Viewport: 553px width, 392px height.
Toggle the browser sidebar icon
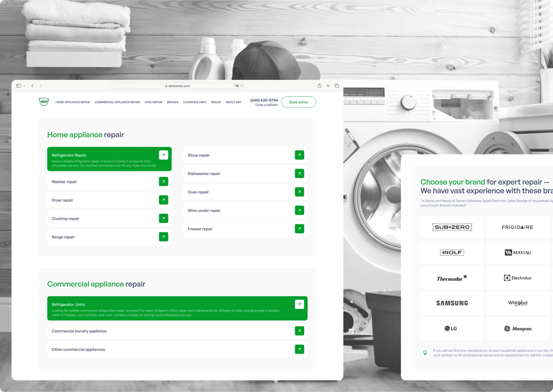19,86
